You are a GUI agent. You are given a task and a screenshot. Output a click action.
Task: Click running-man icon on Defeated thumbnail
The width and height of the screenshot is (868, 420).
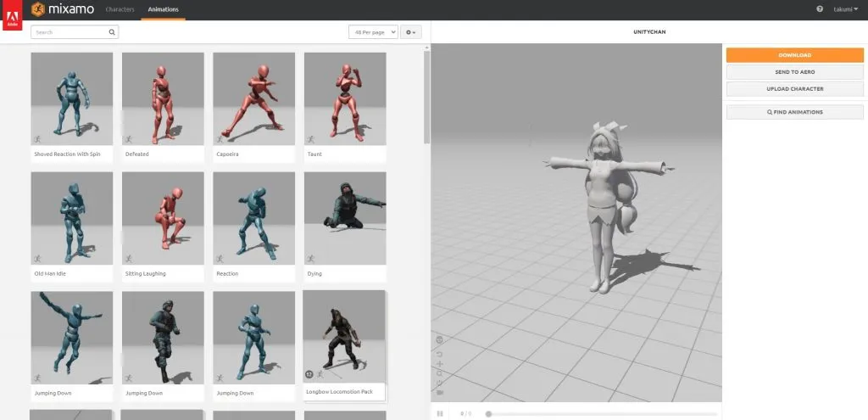129,139
